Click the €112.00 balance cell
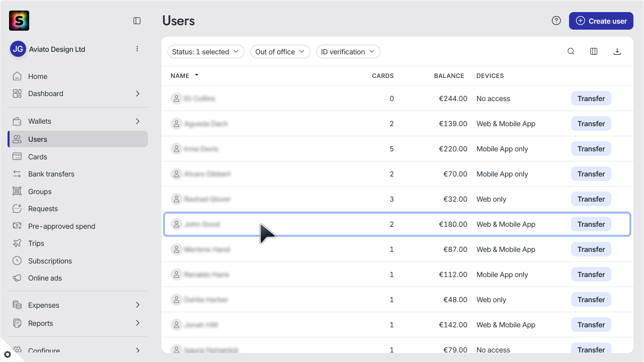The height and width of the screenshot is (362, 644). click(x=453, y=275)
